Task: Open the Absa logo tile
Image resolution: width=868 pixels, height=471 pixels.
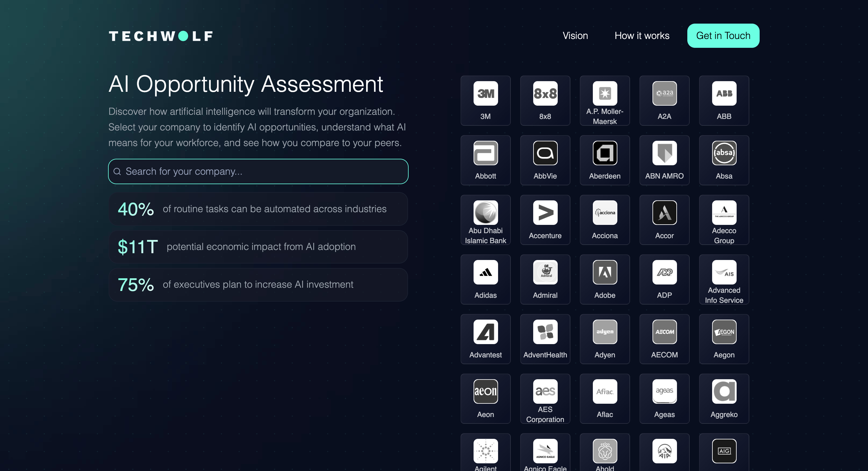Action: point(724,160)
